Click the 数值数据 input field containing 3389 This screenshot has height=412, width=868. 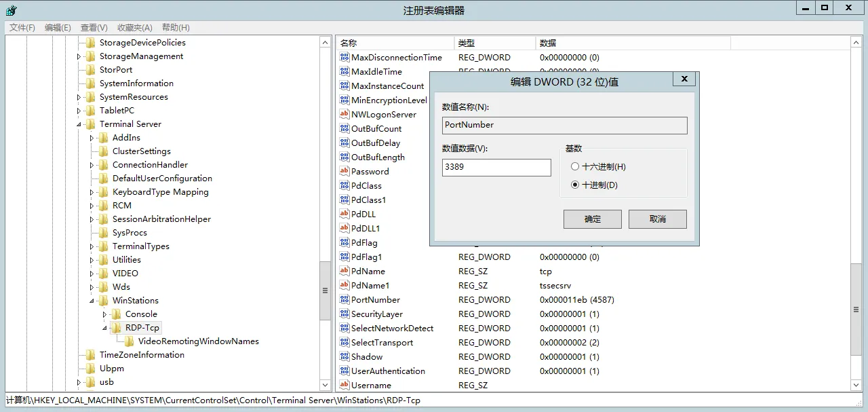click(x=496, y=167)
